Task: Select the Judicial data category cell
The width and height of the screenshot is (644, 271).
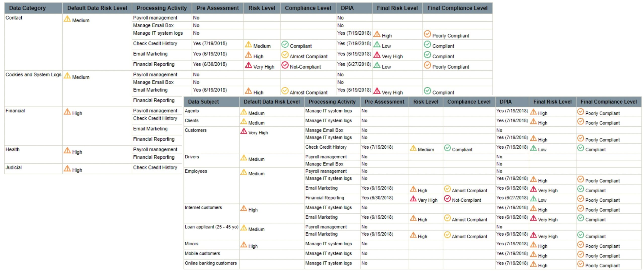Action: pyautogui.click(x=14, y=168)
